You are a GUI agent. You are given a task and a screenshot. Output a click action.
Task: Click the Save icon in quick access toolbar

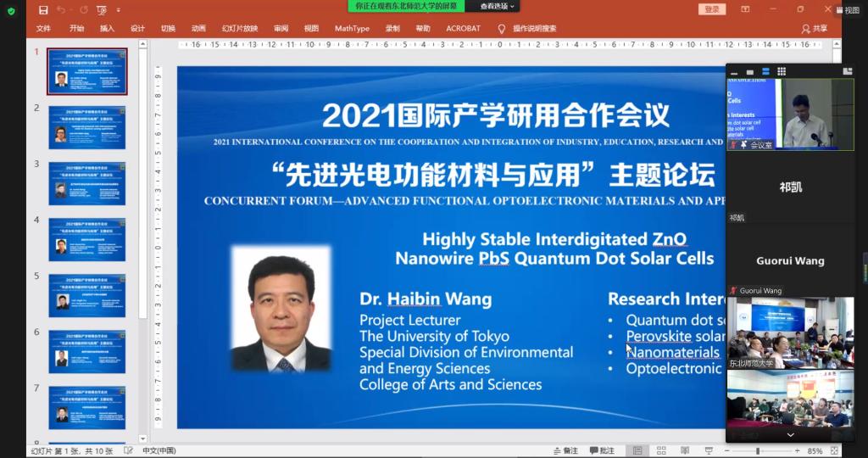pos(43,9)
